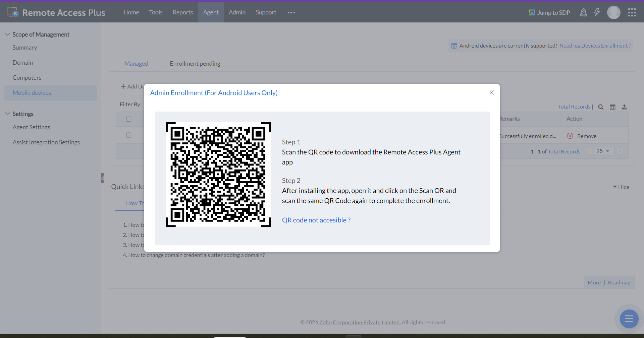Screen dimensions: 644x338
Task: Close the Admin Enrollment dialog
Action: 492,92
